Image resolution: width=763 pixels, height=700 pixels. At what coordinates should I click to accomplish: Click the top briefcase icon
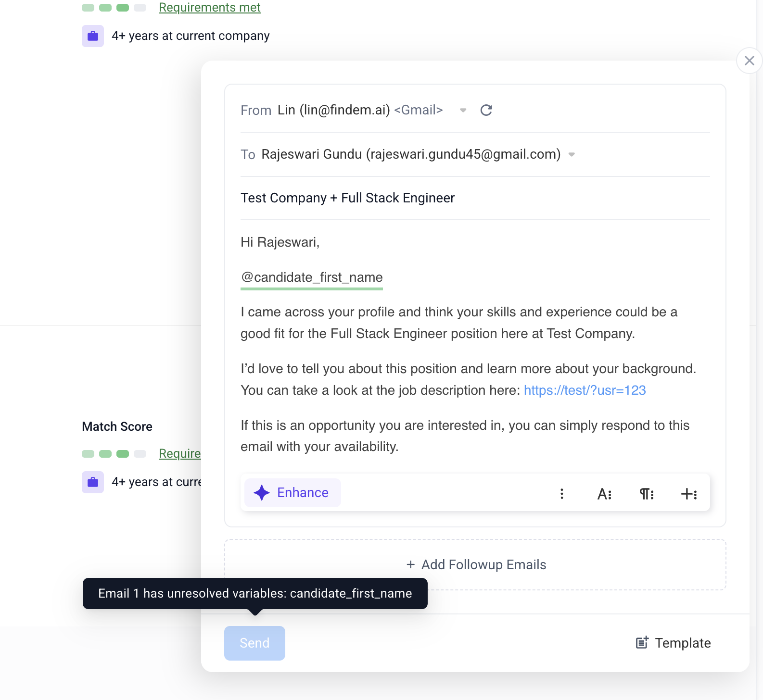coord(93,36)
